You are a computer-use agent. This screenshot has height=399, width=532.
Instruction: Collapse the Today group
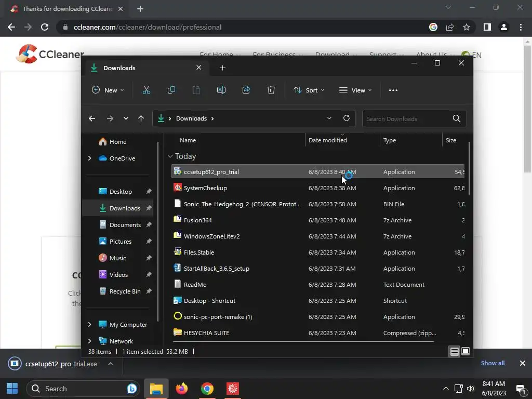(170, 156)
